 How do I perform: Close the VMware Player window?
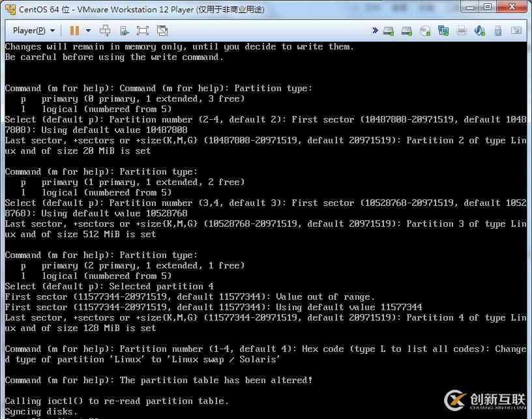pyautogui.click(x=512, y=7)
